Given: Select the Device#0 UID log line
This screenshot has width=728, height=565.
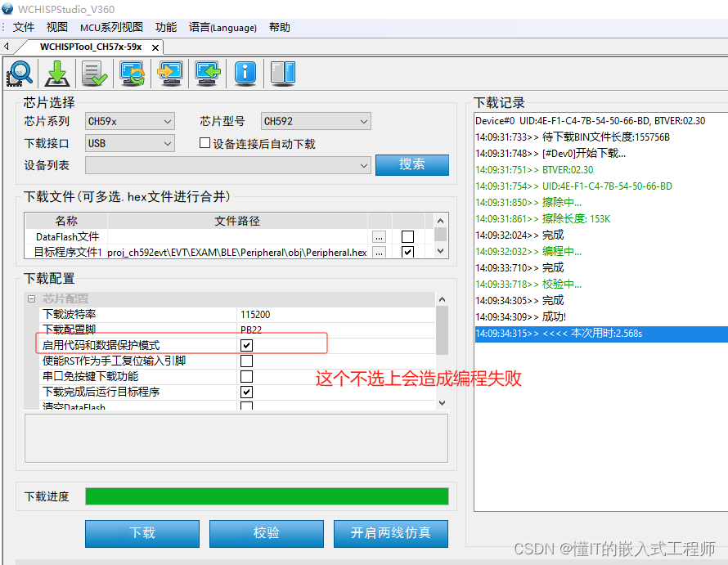Looking at the screenshot, I should [601, 121].
